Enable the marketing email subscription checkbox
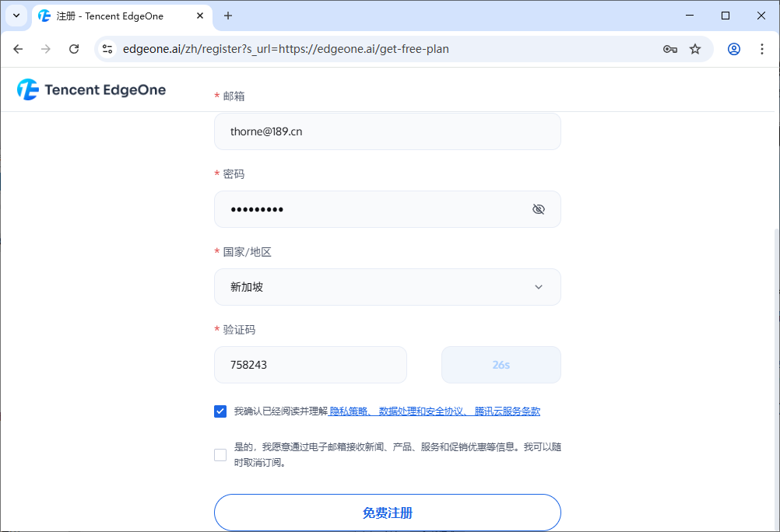 coord(220,455)
